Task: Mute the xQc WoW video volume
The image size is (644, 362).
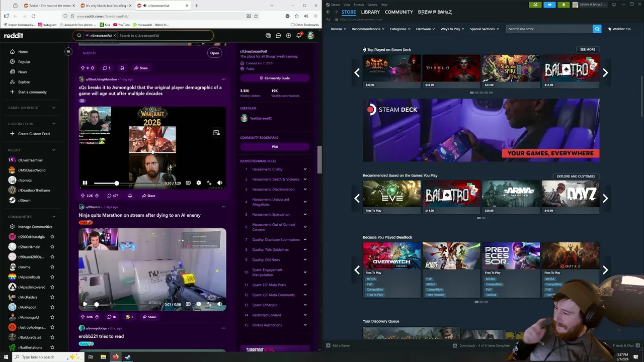Action: click(219, 183)
